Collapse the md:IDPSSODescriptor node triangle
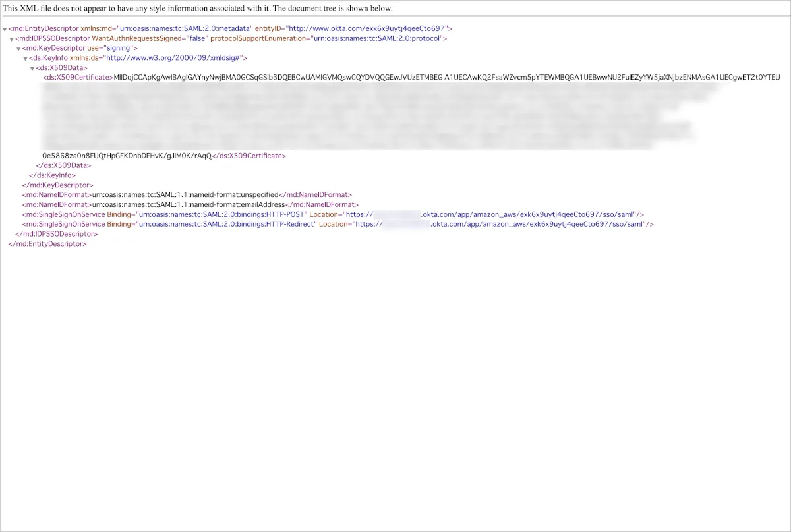 point(11,40)
